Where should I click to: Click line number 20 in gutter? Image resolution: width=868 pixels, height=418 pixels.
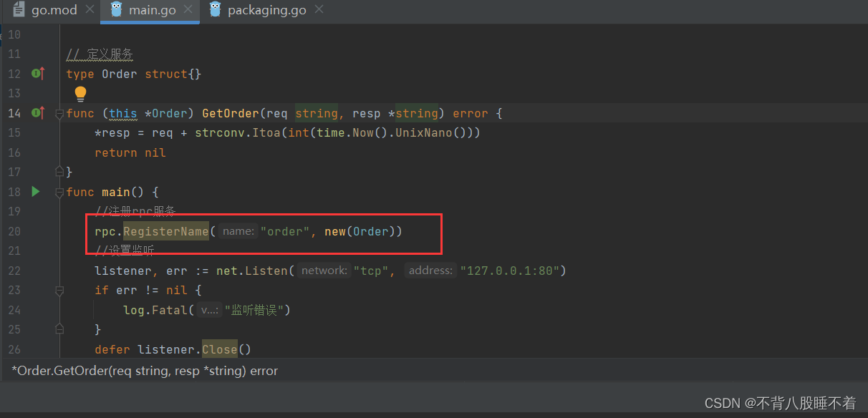point(14,231)
